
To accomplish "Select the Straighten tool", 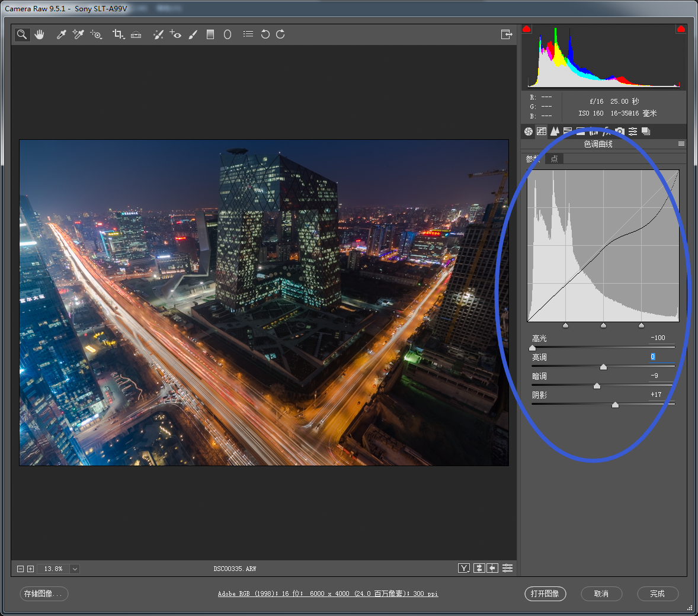I will click(x=136, y=34).
